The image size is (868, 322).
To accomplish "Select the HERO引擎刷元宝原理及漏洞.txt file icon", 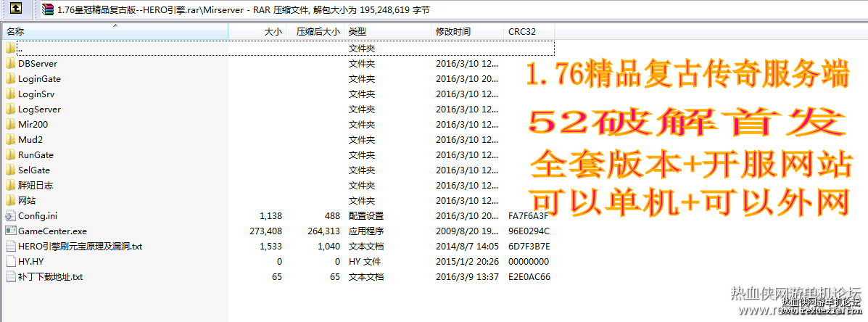I will [11, 246].
